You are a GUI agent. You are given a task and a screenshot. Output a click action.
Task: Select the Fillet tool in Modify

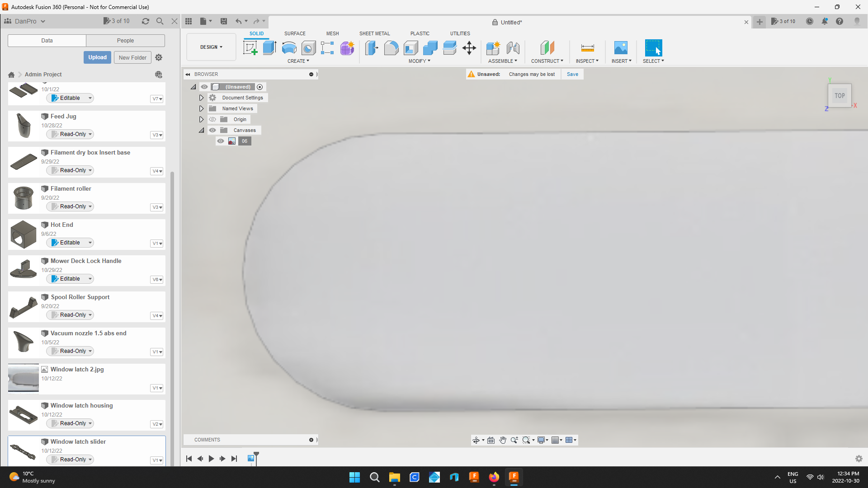[392, 48]
